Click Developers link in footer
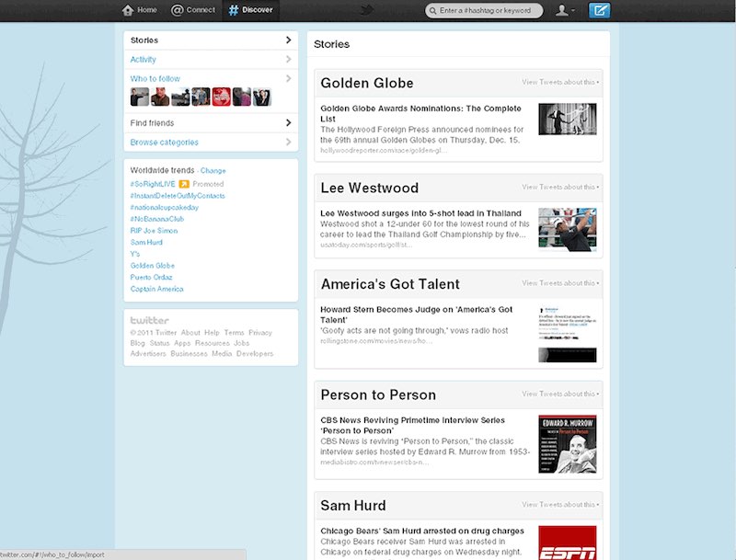The image size is (736, 560). (255, 354)
